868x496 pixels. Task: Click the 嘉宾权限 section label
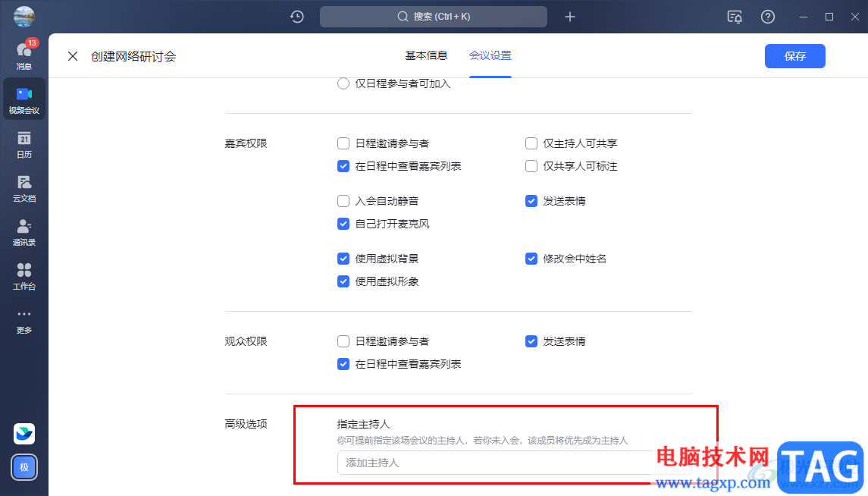pyautogui.click(x=246, y=143)
